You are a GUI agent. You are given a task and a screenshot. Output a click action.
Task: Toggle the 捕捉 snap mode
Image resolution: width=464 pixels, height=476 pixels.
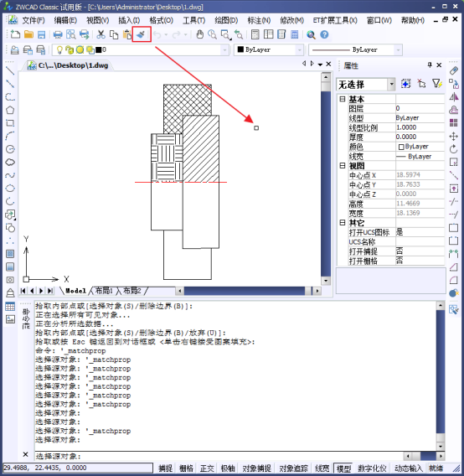click(x=165, y=468)
